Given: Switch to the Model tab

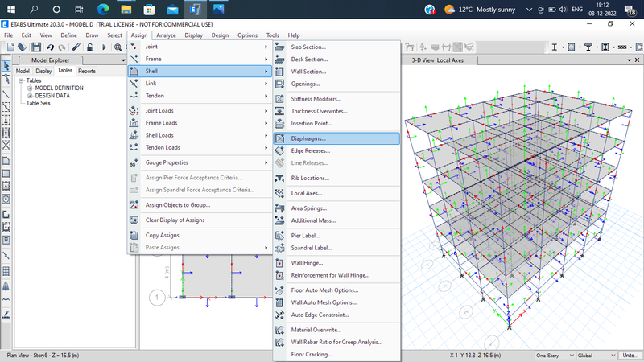Looking at the screenshot, I should [23, 71].
